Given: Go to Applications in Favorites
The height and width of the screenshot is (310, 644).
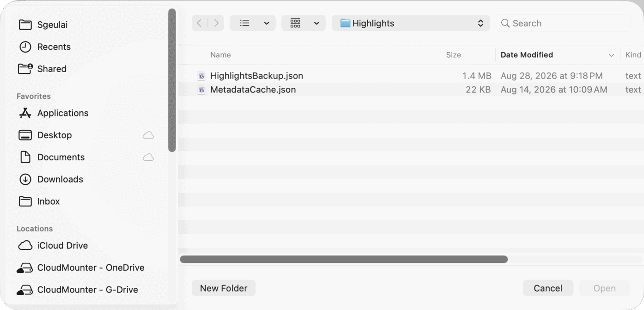Looking at the screenshot, I should pos(53,113).
